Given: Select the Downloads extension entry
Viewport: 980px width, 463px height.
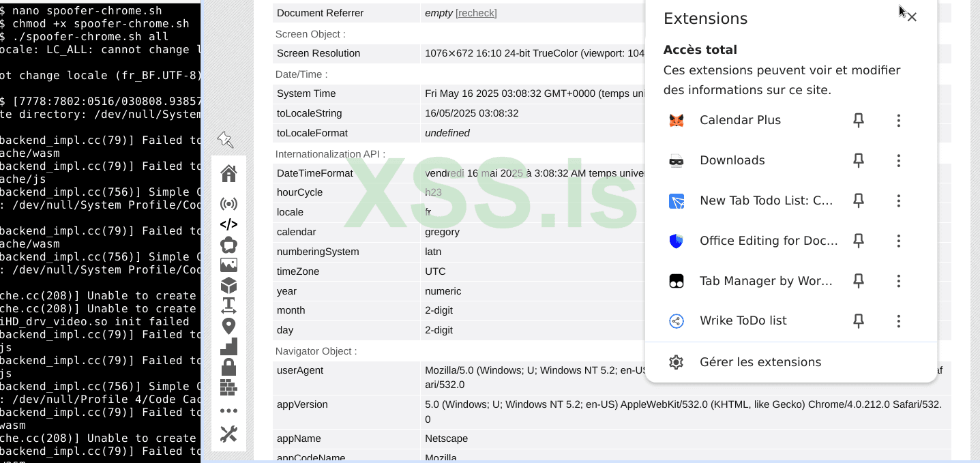Looking at the screenshot, I should pyautogui.click(x=732, y=160).
